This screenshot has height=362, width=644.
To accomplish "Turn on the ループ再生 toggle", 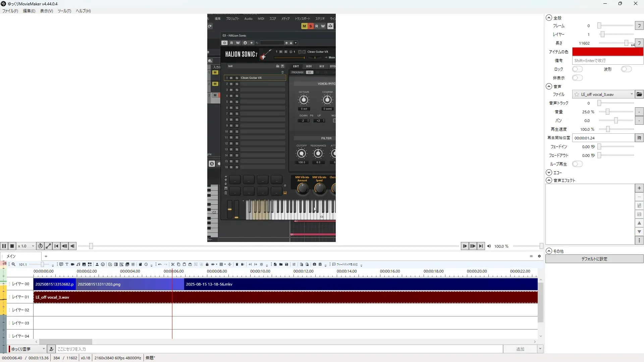I will [x=577, y=164].
